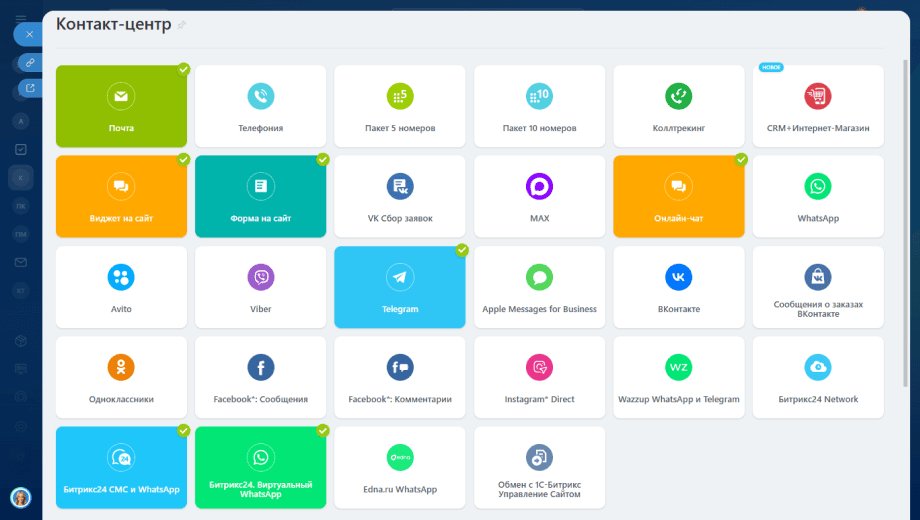Open the page in a new window via the arrow icon

(x=30, y=88)
